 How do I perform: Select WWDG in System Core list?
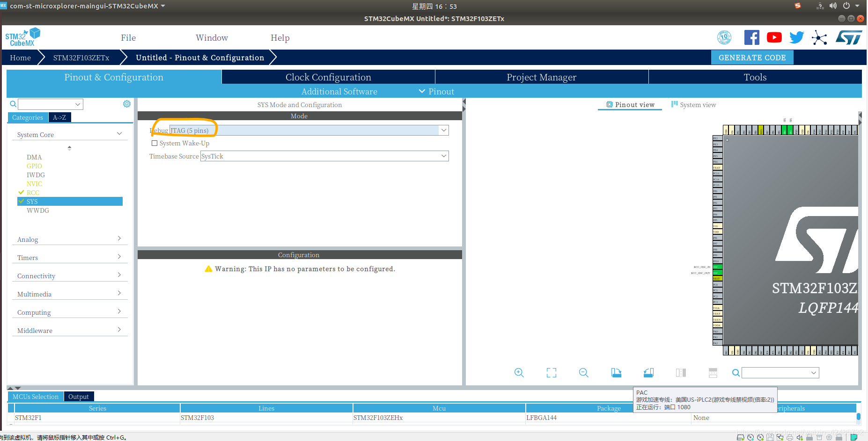(37, 210)
